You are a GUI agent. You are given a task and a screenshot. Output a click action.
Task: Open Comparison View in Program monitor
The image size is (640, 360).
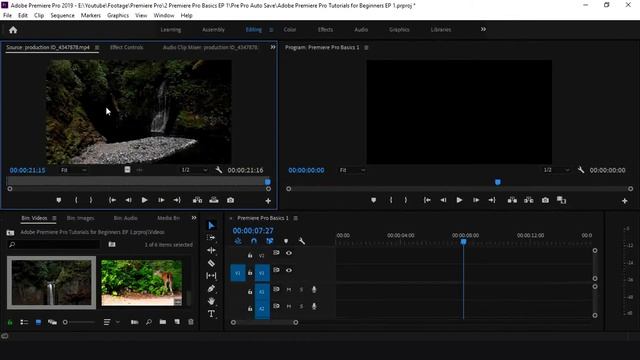(562, 200)
